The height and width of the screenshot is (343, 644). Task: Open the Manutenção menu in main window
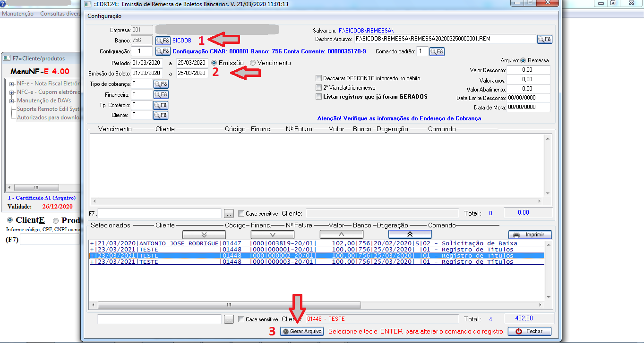(x=17, y=14)
